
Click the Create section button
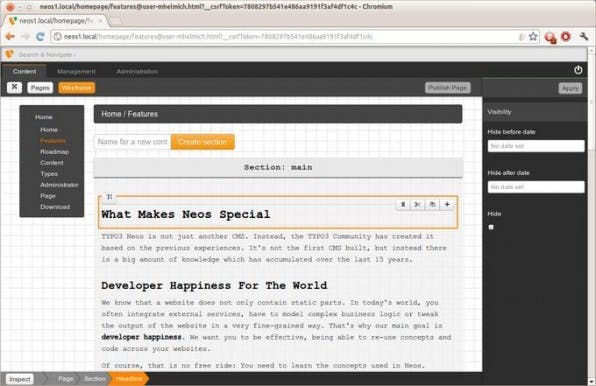click(202, 142)
